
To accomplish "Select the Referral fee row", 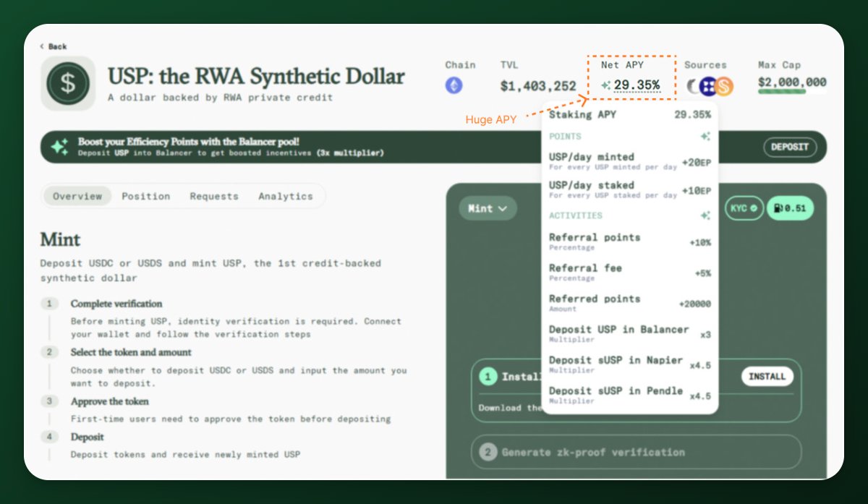I will pyautogui.click(x=629, y=272).
